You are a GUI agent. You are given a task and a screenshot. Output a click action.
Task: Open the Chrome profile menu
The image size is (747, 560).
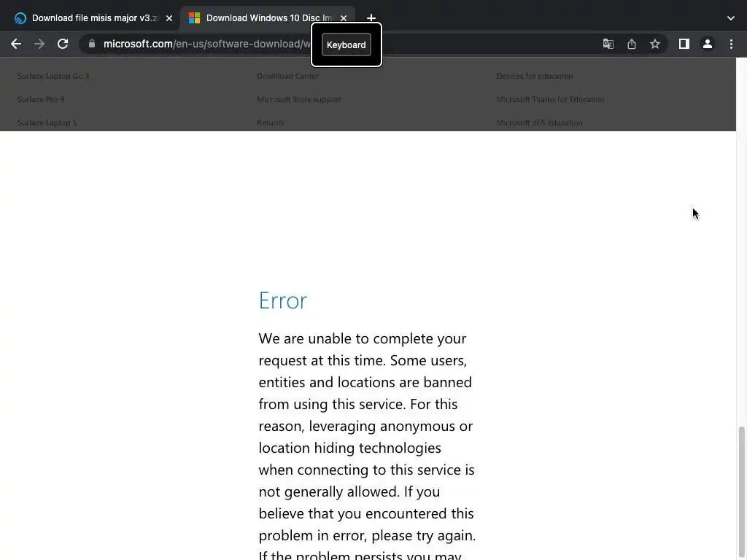708,44
